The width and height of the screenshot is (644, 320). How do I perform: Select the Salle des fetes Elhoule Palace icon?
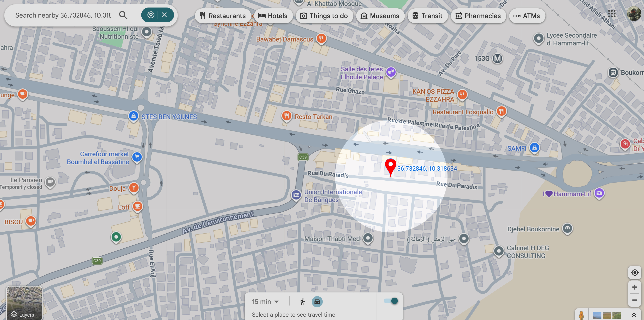click(391, 72)
